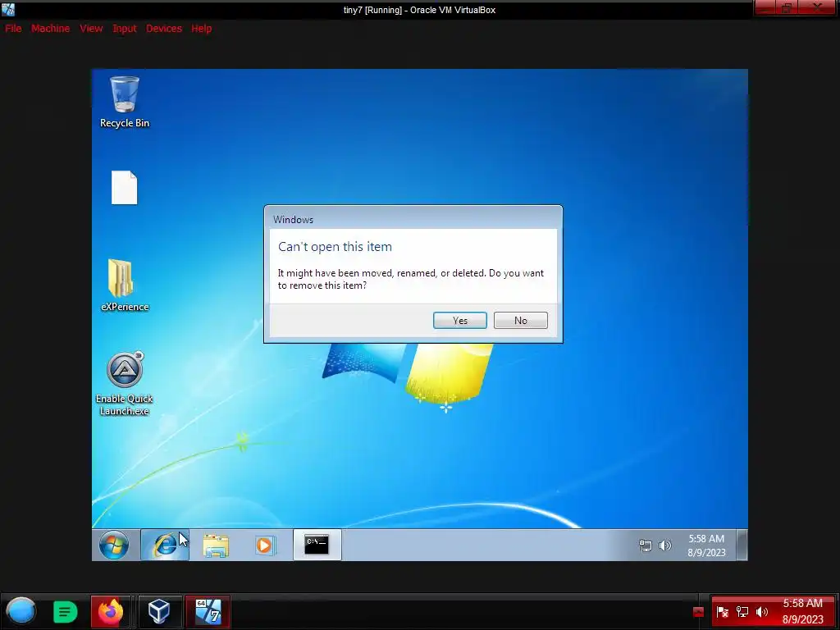Switch to Command Prompt taskbar window
This screenshot has width=840, height=630.
click(x=317, y=545)
